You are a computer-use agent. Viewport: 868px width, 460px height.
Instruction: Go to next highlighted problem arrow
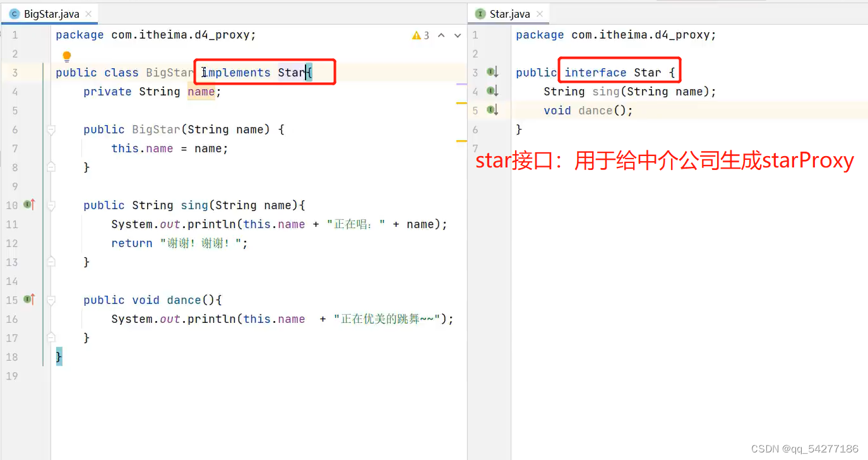(457, 35)
